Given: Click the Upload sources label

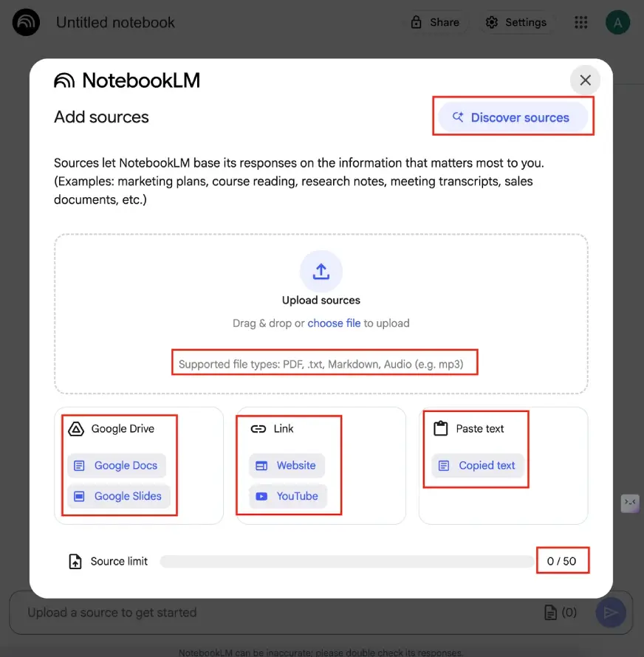Looking at the screenshot, I should 321,300.
